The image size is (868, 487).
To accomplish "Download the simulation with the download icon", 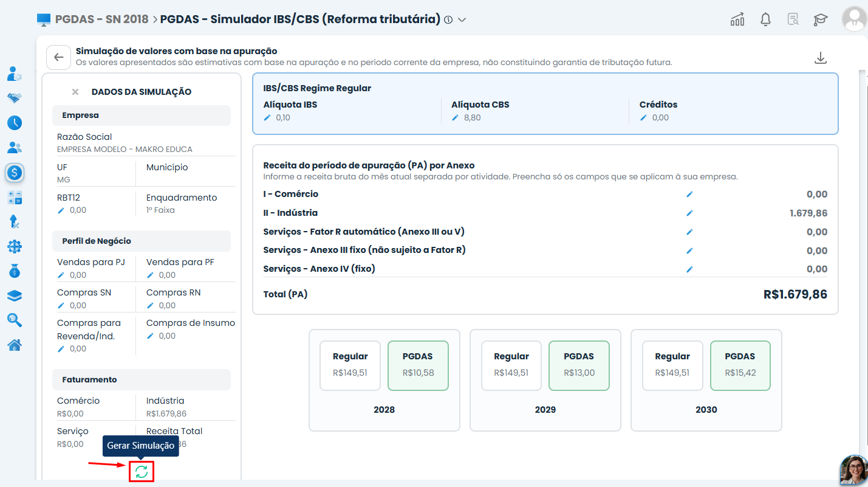I will (x=821, y=58).
